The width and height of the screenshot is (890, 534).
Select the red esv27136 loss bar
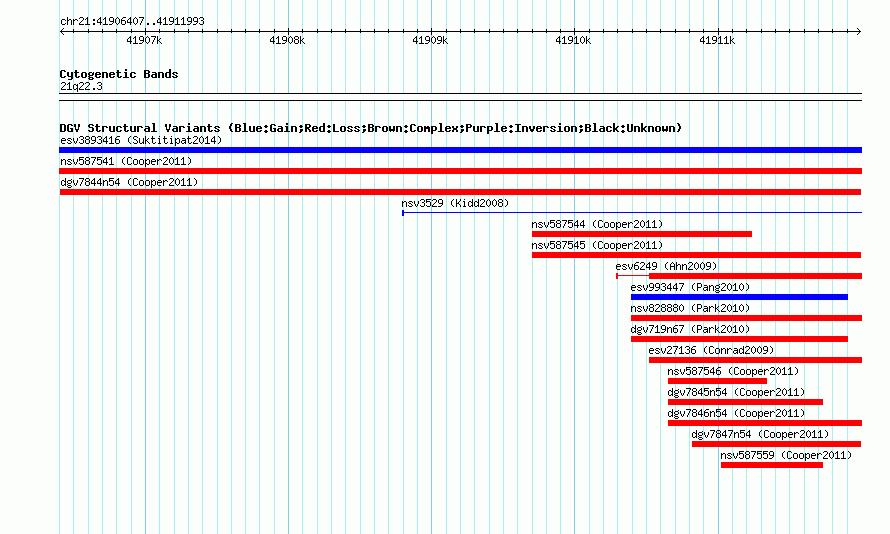(x=755, y=360)
